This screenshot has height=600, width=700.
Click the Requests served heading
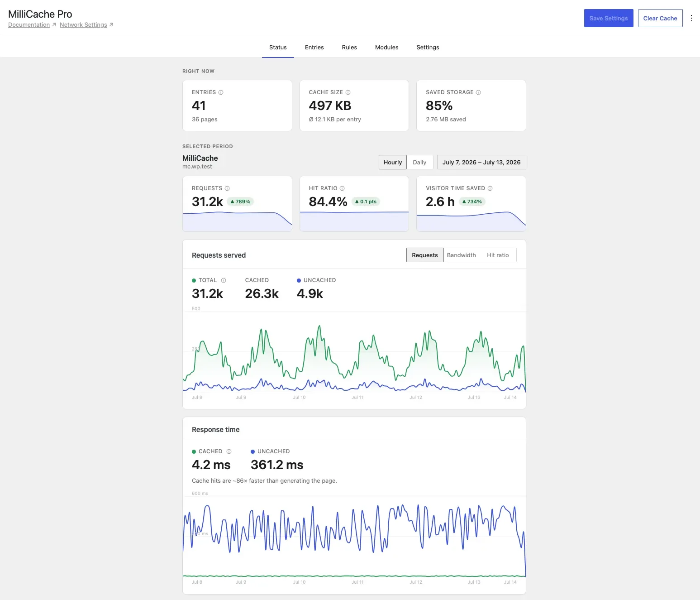coord(219,255)
